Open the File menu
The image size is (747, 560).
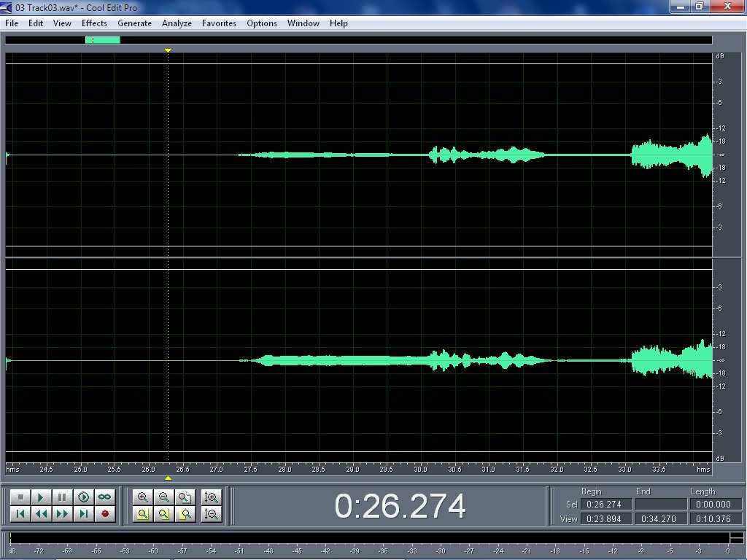[12, 23]
